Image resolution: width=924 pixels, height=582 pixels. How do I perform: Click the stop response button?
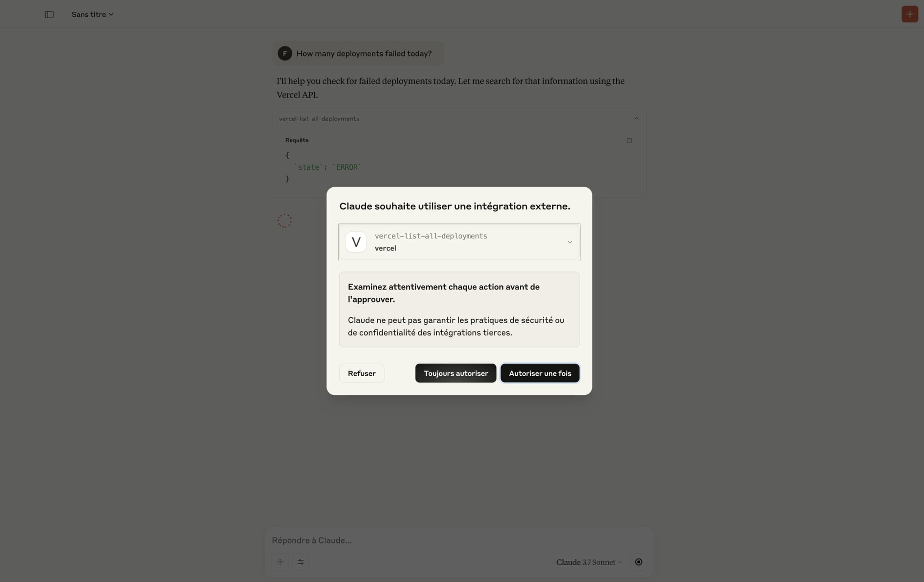click(x=638, y=562)
